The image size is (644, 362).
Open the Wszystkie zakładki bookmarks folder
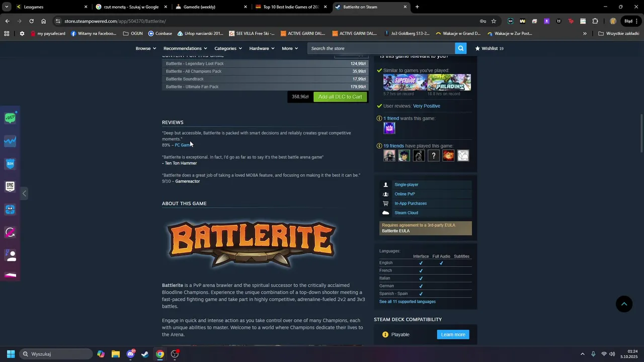[x=619, y=34]
